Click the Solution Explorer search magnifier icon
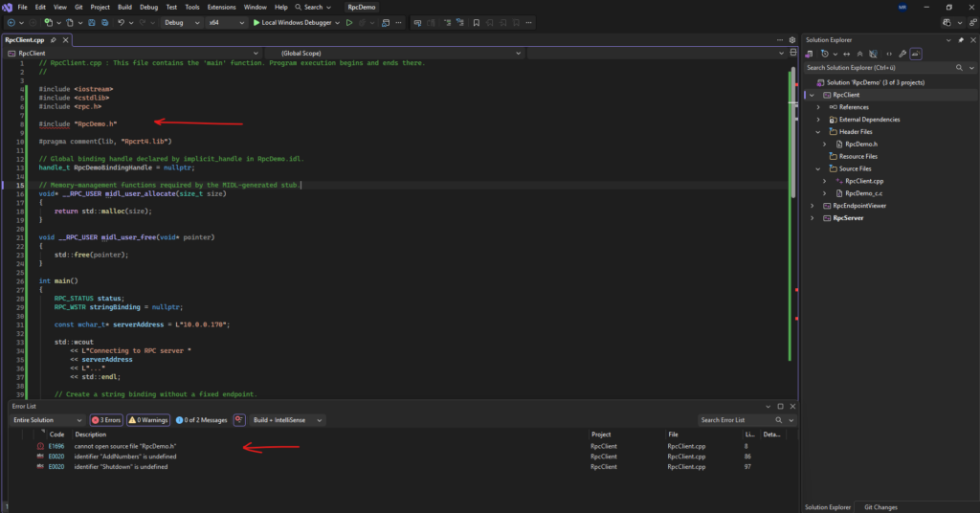 [959, 68]
